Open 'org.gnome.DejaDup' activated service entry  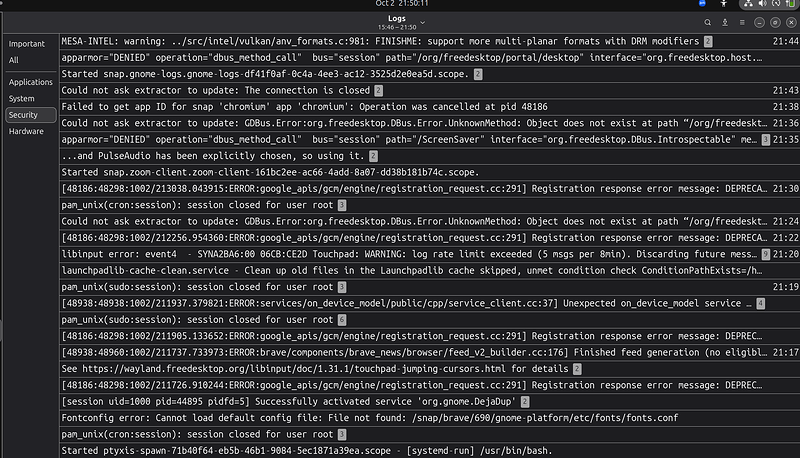pyautogui.click(x=430, y=401)
